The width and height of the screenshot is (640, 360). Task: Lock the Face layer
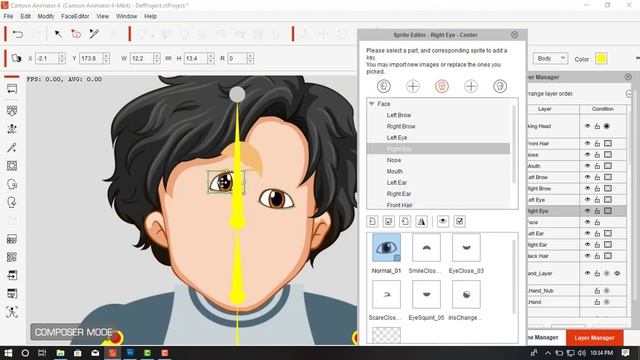click(x=597, y=222)
